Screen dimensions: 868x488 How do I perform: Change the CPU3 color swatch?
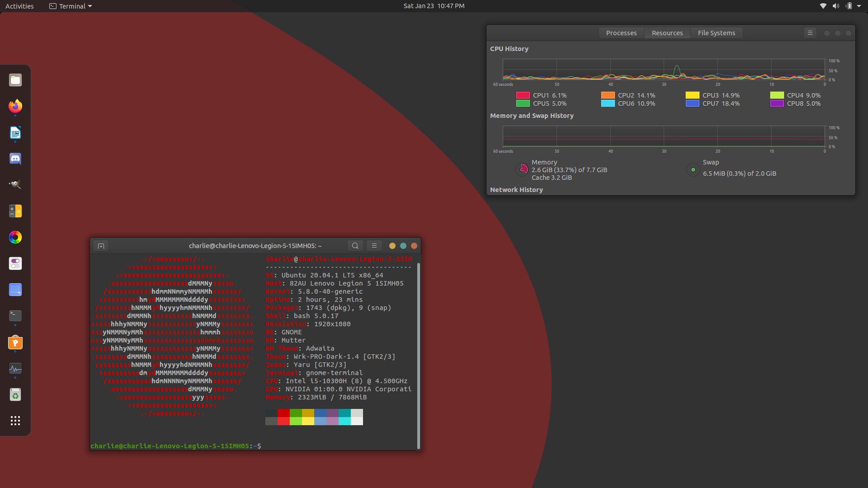[x=692, y=95]
